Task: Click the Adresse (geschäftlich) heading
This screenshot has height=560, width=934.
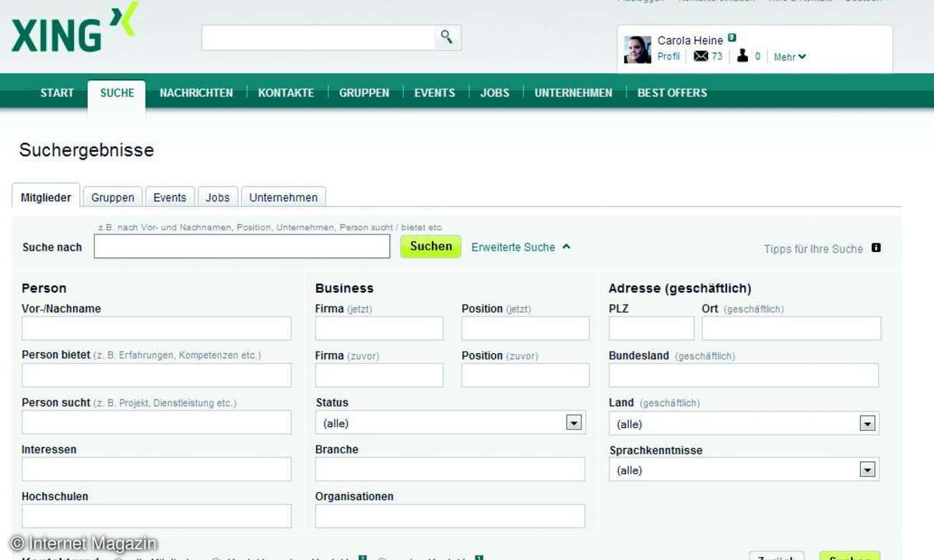Action: pos(680,289)
